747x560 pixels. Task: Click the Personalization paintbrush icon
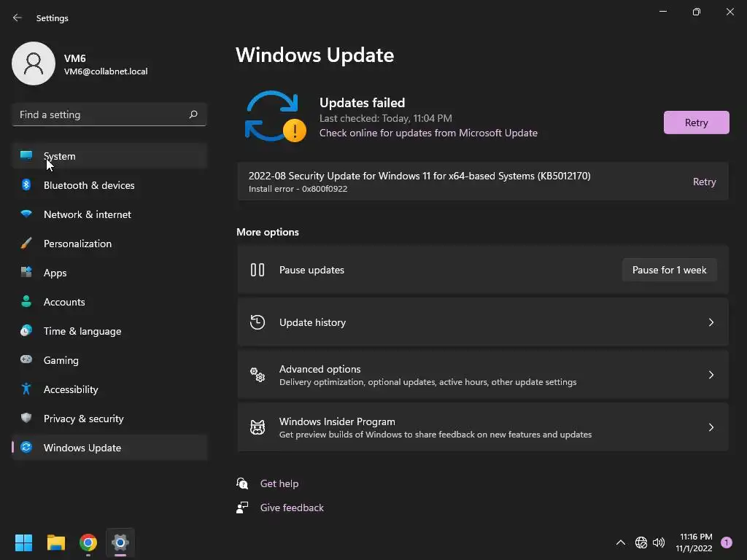(26, 244)
